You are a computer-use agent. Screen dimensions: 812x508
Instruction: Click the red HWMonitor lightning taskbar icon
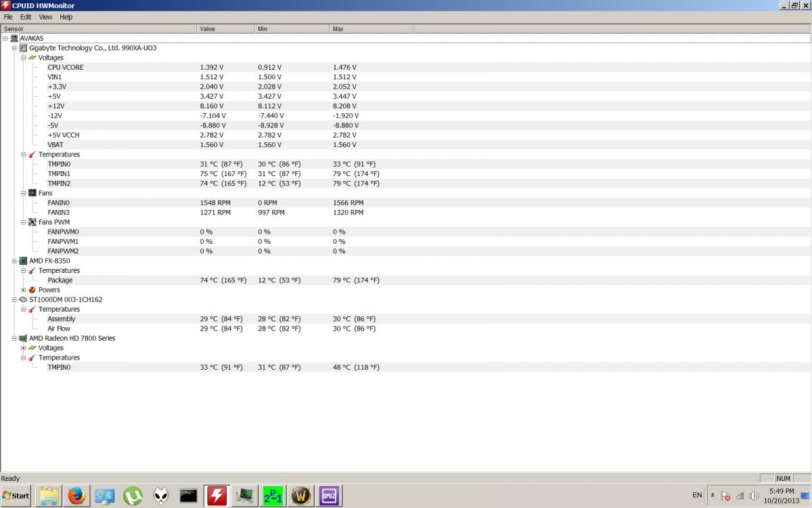(217, 496)
